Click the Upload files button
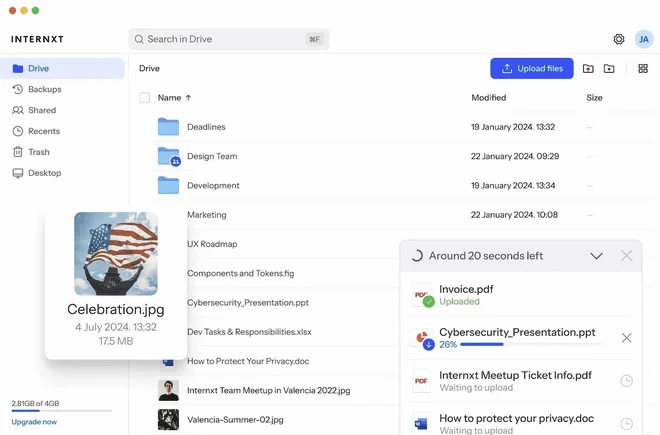 532,69
